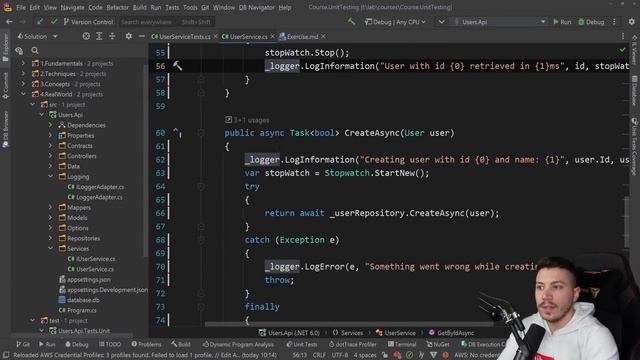Click the Collapse All icon in Solution panel

[x=112, y=36]
